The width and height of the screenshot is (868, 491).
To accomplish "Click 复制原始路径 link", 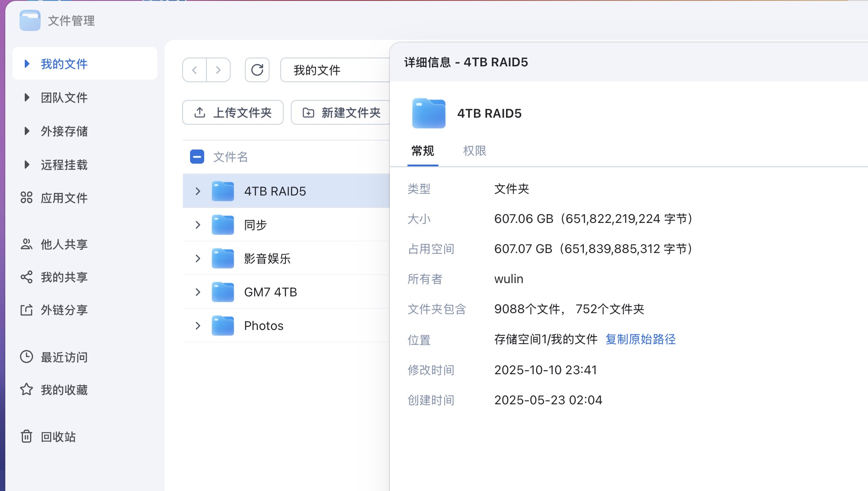I will point(640,339).
